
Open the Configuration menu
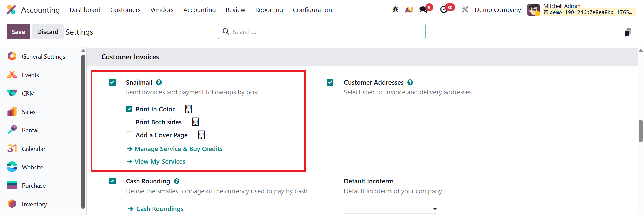(x=312, y=10)
